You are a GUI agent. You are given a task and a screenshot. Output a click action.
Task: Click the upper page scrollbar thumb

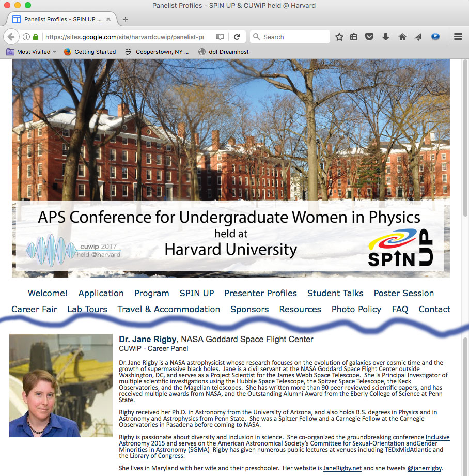pyautogui.click(x=465, y=138)
